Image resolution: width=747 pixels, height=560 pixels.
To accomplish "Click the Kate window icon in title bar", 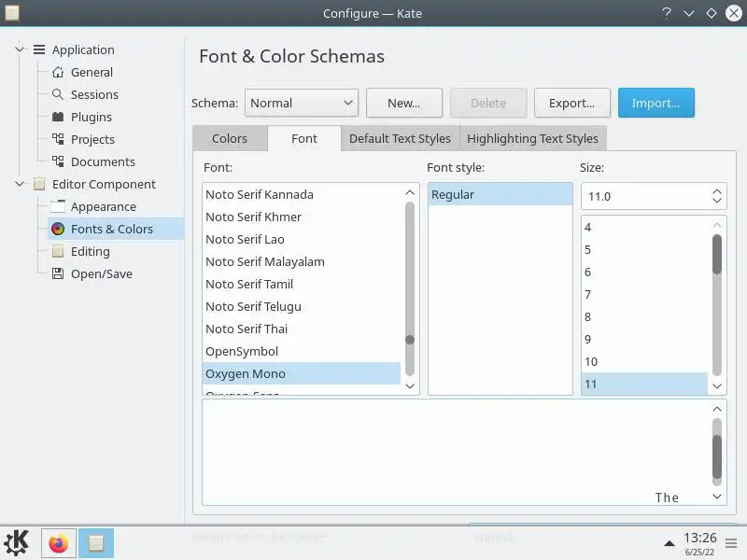I will pyautogui.click(x=12, y=13).
